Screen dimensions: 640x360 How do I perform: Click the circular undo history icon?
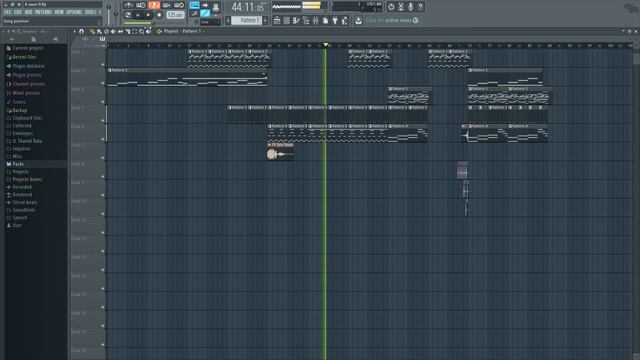tap(391, 7)
